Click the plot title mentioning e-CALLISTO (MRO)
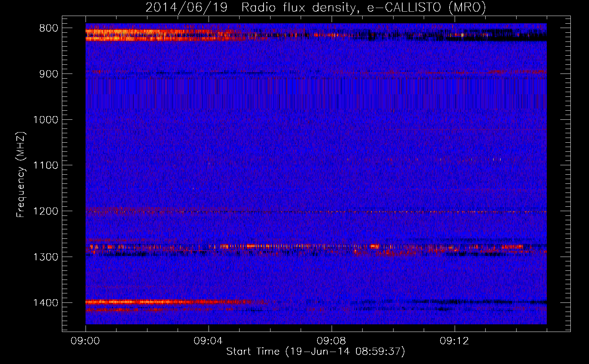Viewport: 589px width, 364px height. 316,8
